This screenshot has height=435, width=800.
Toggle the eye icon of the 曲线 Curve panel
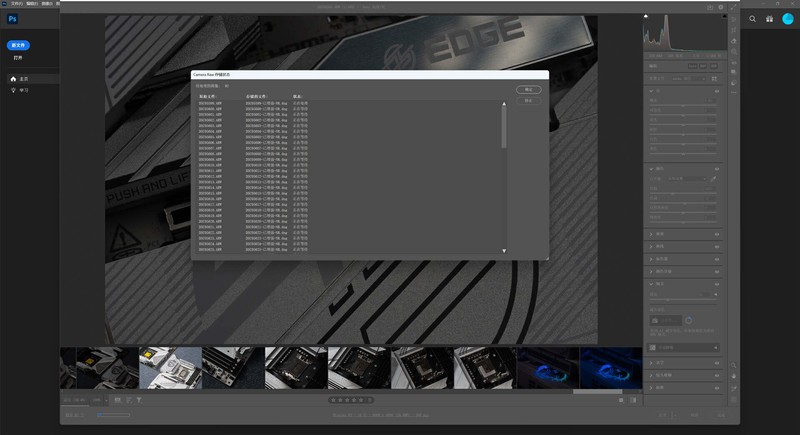coord(717,247)
